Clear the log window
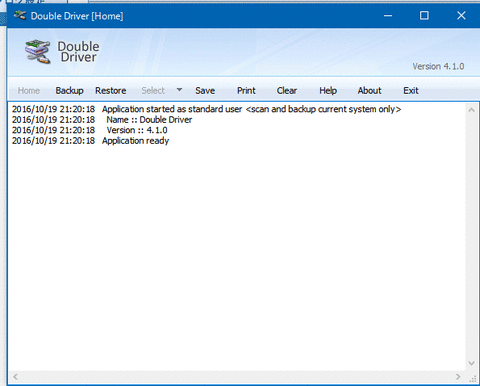This screenshot has width=480, height=386. [287, 91]
